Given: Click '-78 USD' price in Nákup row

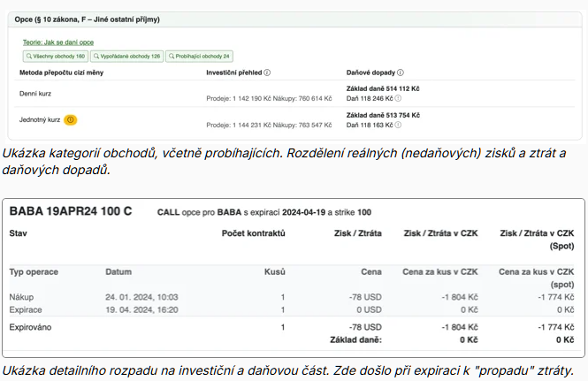Looking at the screenshot, I should 365,297.
